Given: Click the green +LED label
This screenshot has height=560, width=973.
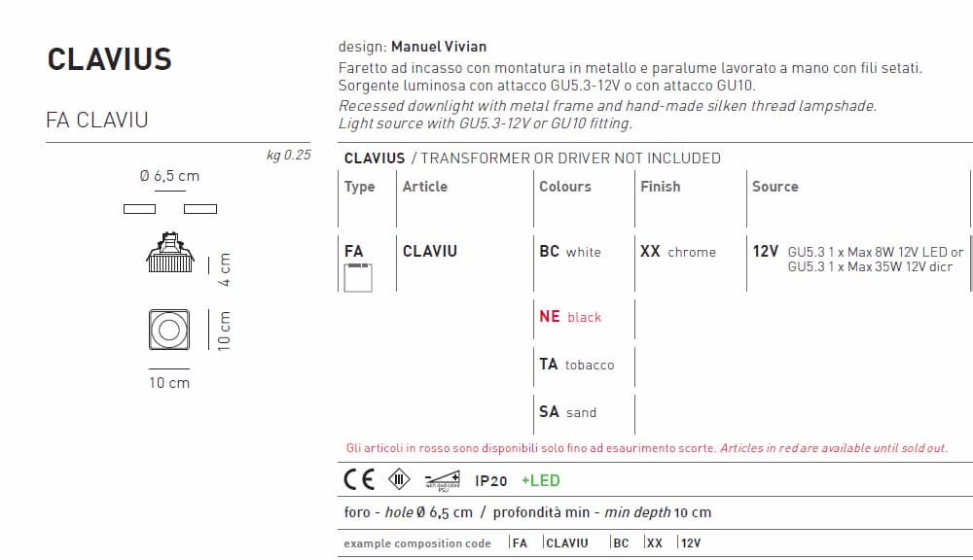Looking at the screenshot, I should pos(541,480).
